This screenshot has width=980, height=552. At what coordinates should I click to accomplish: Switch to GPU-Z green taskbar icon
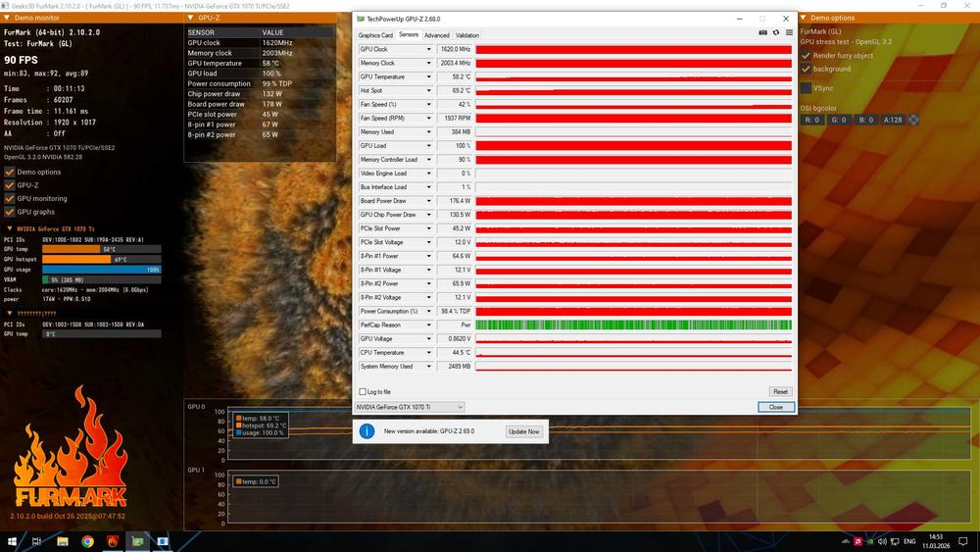(137, 541)
